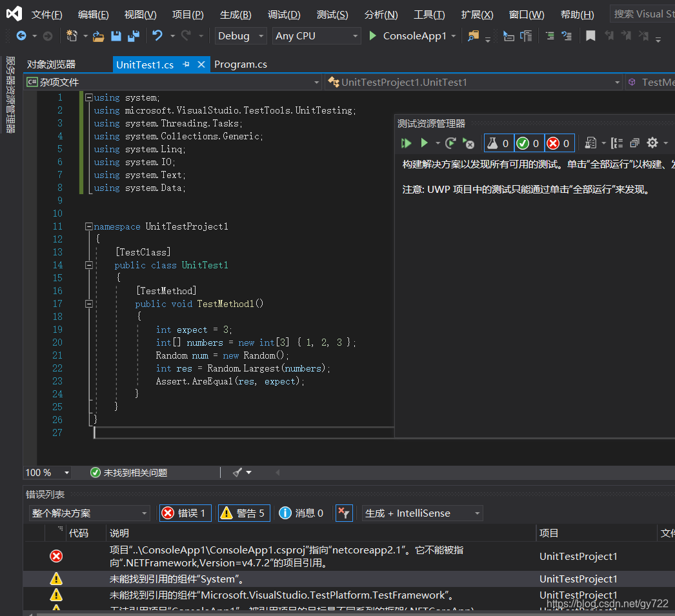The height and width of the screenshot is (616, 675).
Task: Open the 调试(D) menu
Action: 284,14
